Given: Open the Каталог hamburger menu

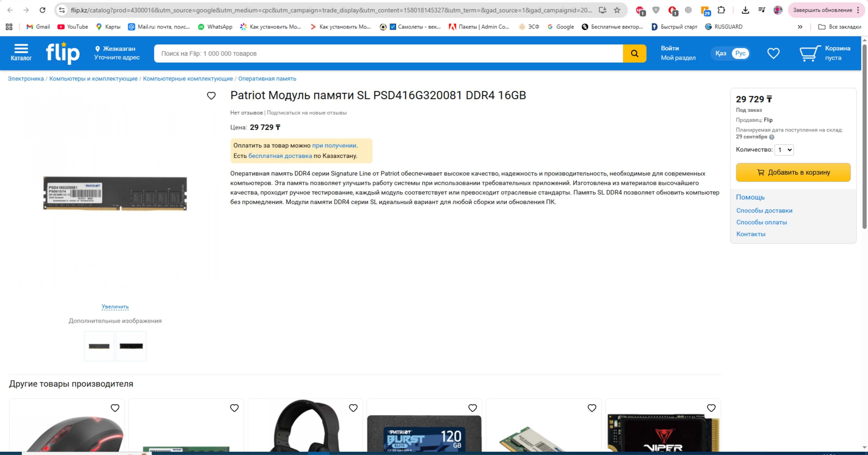Looking at the screenshot, I should (x=21, y=53).
